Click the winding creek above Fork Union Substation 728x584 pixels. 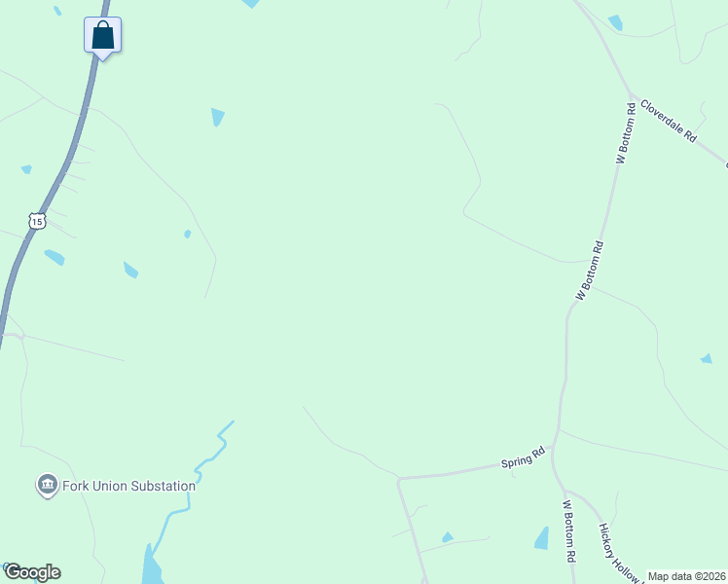click(x=210, y=459)
